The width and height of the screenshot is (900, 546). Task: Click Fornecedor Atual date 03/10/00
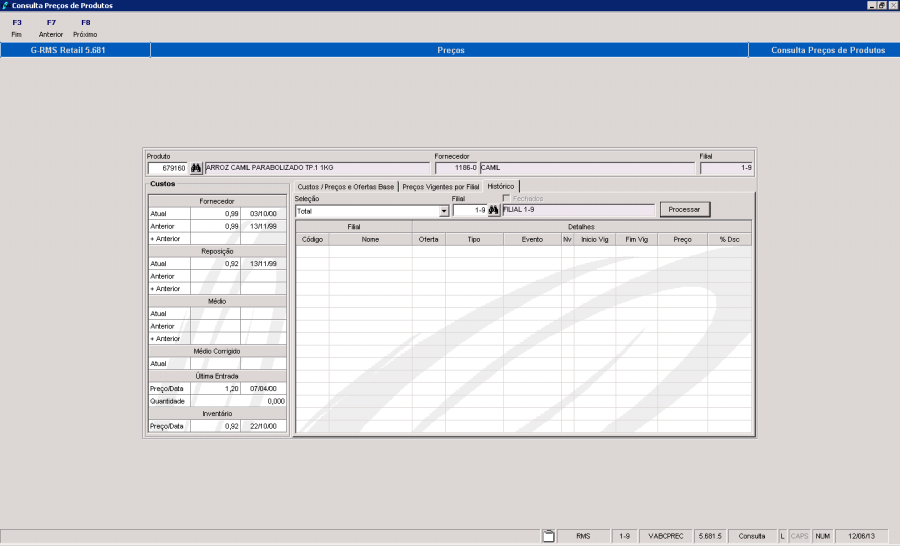(263, 214)
